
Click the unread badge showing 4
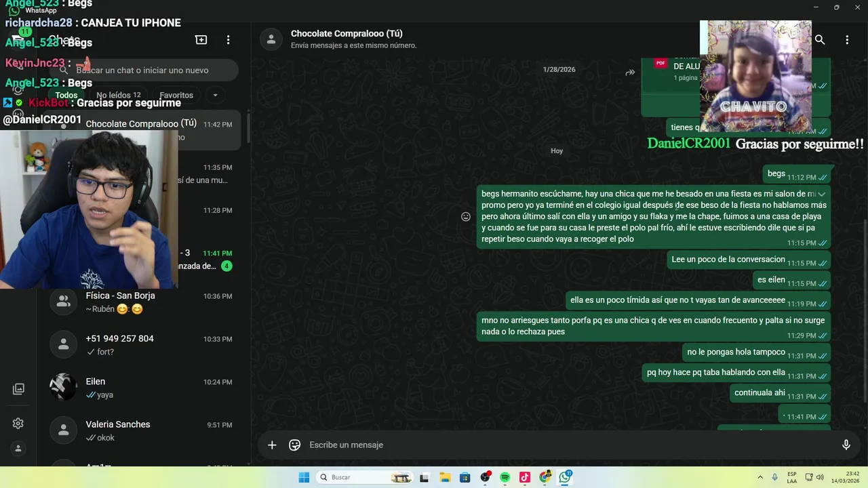pos(226,266)
